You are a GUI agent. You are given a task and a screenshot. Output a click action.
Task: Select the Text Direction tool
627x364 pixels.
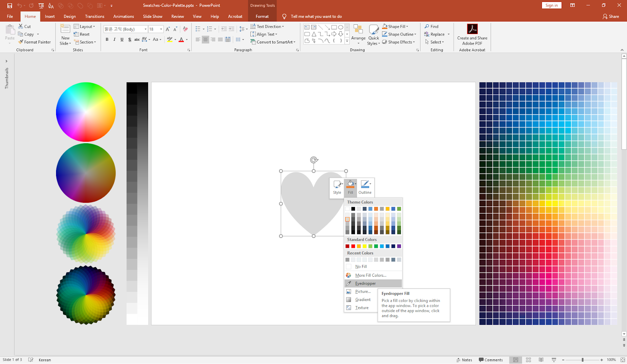[268, 26]
